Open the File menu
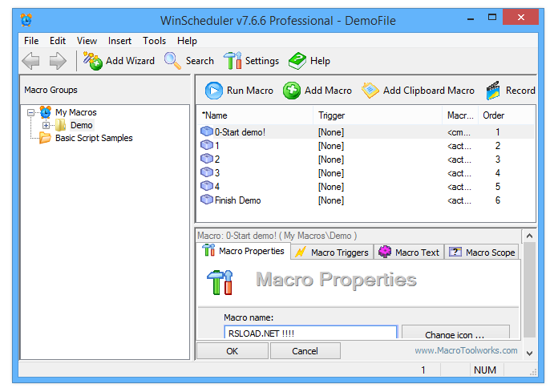Image resolution: width=554 pixels, height=392 pixels. pyautogui.click(x=31, y=41)
